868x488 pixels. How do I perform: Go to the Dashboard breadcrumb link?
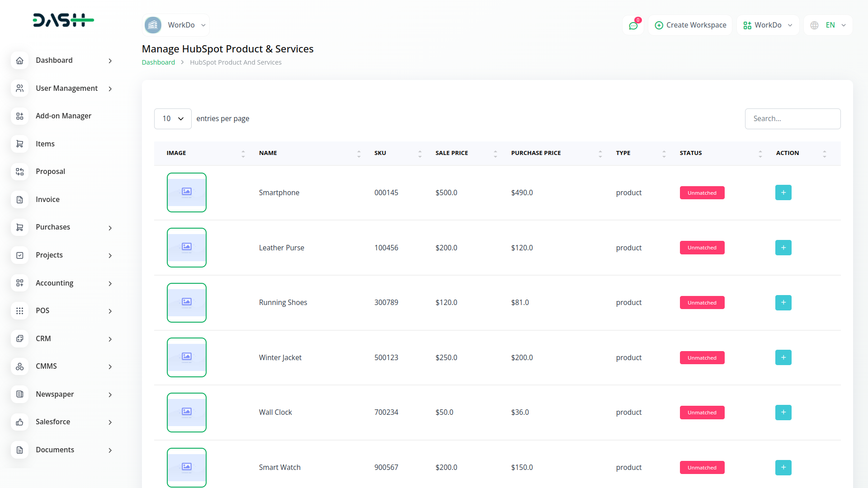click(x=158, y=62)
